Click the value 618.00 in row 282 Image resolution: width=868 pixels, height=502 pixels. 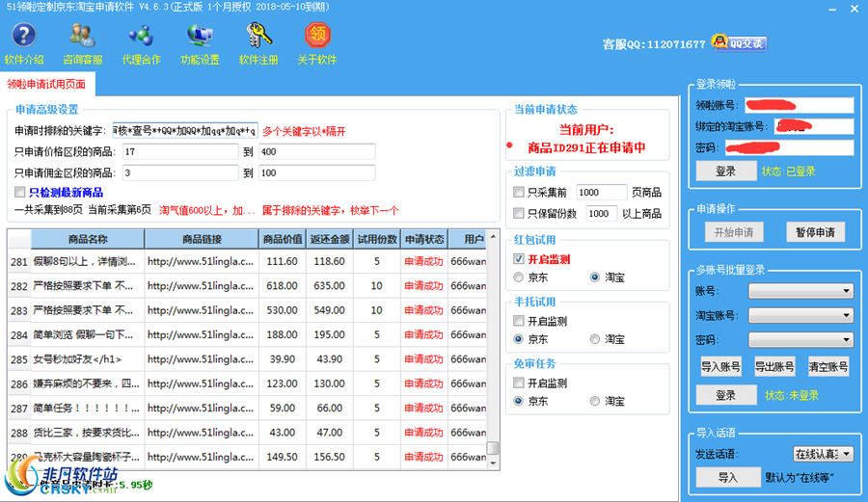point(283,286)
